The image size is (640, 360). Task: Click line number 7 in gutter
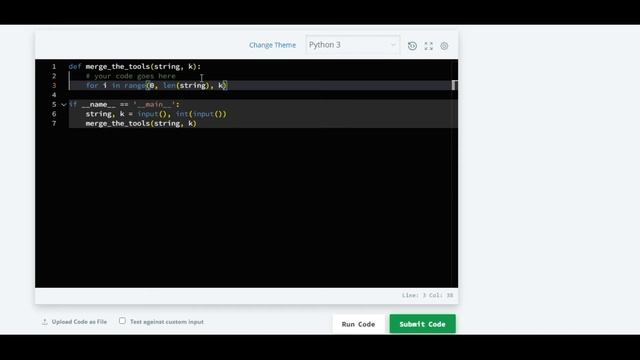54,123
